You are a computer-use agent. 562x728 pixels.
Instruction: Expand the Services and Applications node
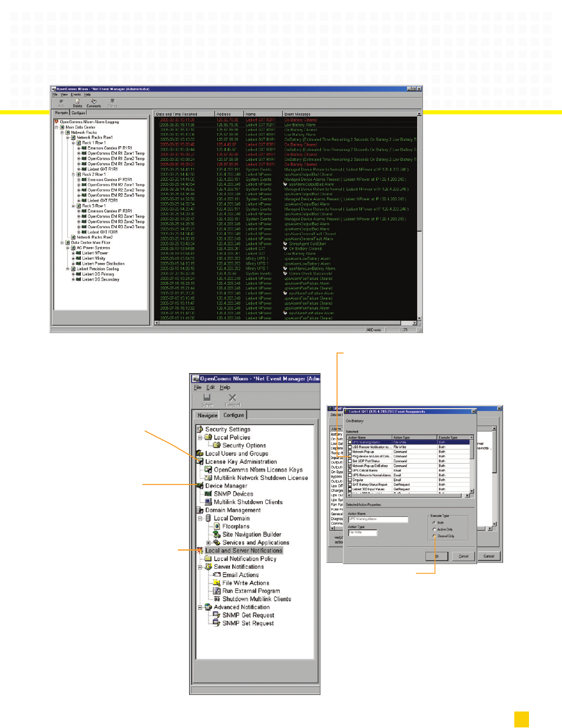click(209, 542)
